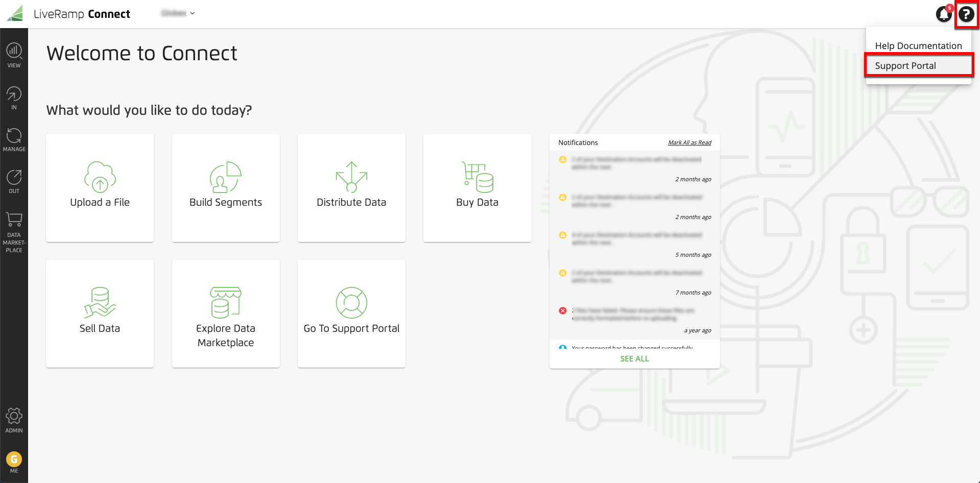This screenshot has height=483, width=980.
Task: Click the Buy Data card
Action: [x=477, y=188]
